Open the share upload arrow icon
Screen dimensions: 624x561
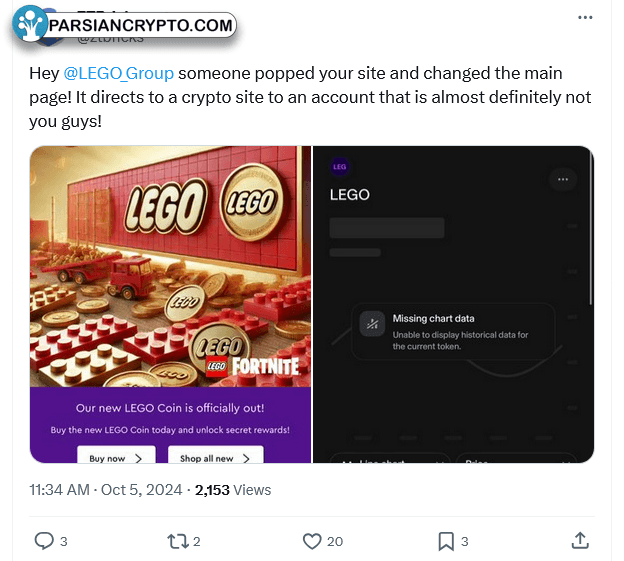pyautogui.click(x=580, y=541)
